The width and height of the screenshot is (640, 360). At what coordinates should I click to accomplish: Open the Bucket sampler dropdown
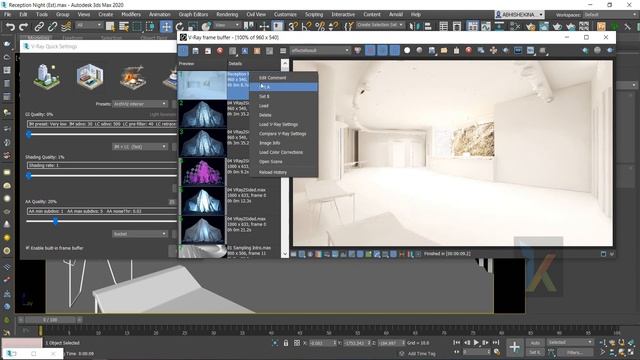140,234
